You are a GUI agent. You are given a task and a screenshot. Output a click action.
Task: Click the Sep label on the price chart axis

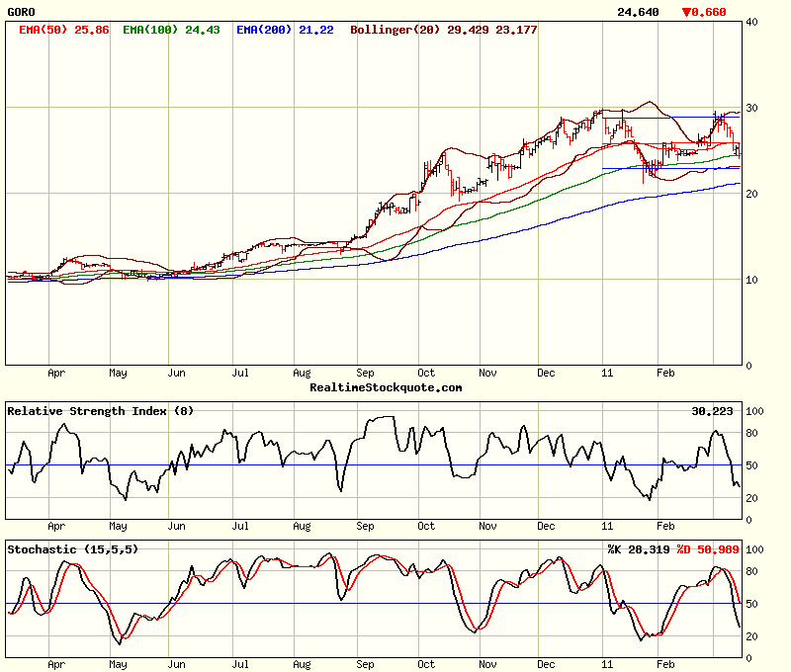tap(365, 374)
